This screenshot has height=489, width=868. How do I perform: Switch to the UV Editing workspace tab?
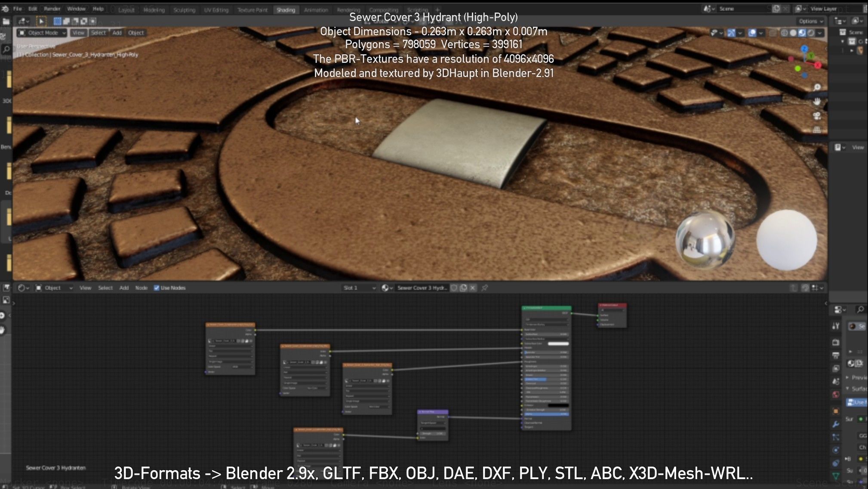coord(216,10)
